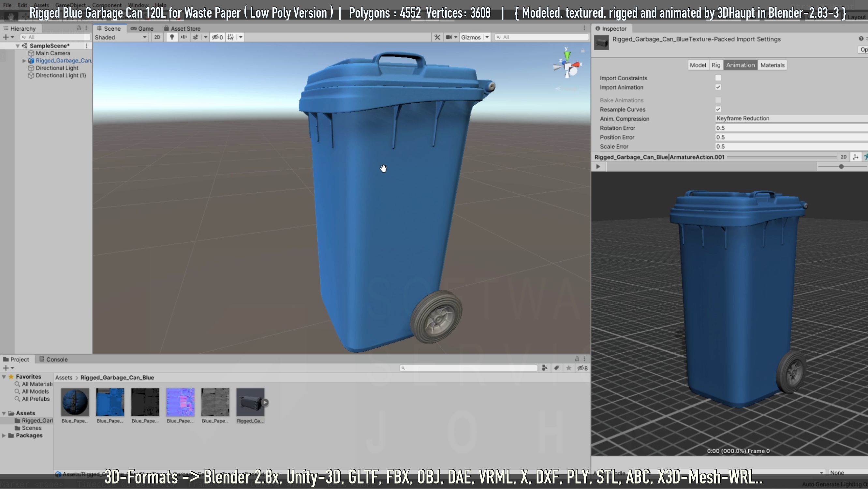
Task: Enable the Import Constraints checkbox
Action: click(x=718, y=78)
